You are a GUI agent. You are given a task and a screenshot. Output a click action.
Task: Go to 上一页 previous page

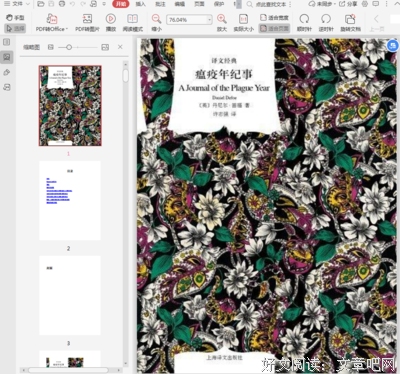(377, 23)
